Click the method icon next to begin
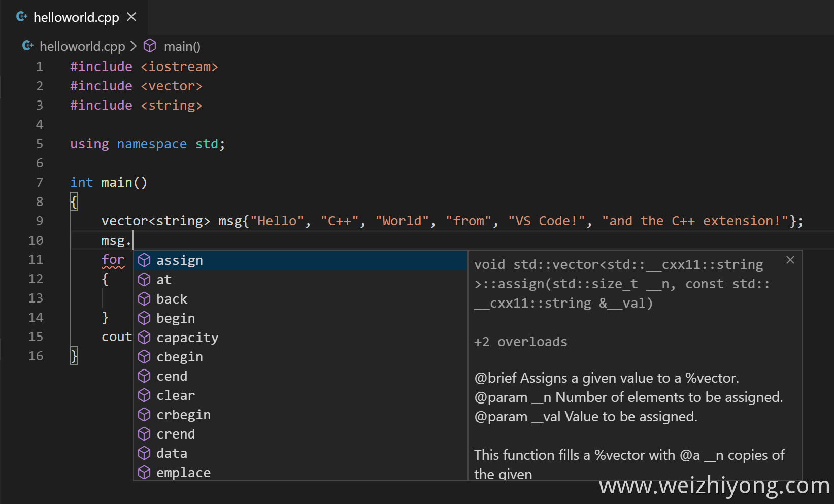This screenshot has height=504, width=834. [x=144, y=318]
